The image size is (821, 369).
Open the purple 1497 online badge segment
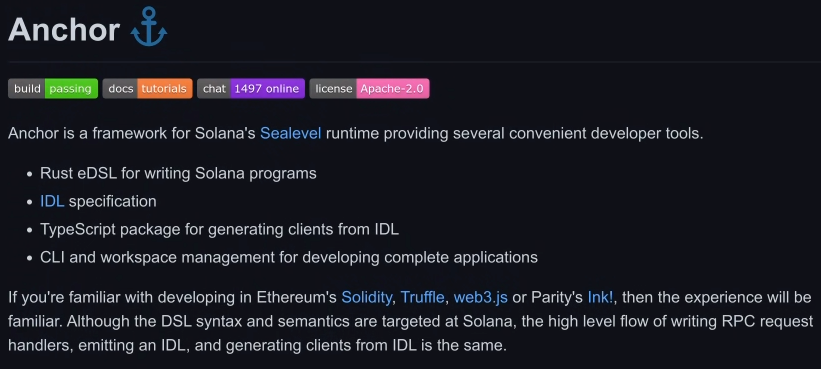click(x=267, y=88)
